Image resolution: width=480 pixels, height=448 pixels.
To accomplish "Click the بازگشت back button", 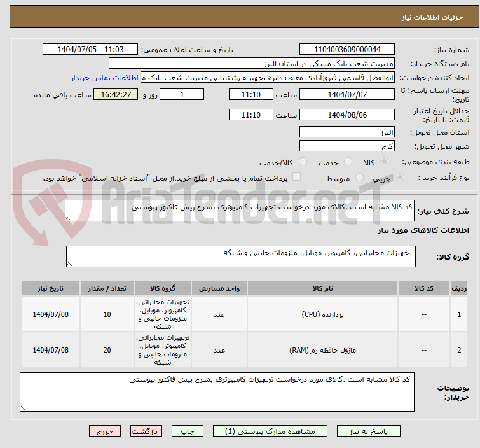I will pos(146,431).
